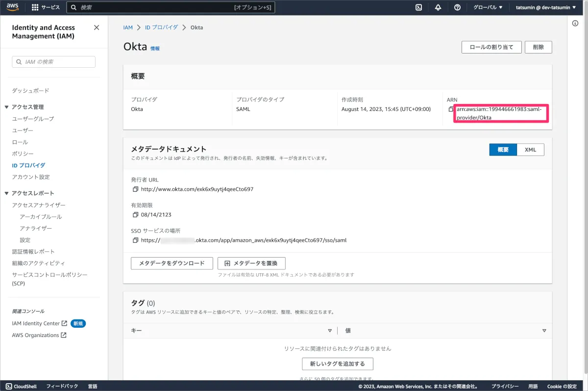Open the notifications bell icon

(438, 7)
